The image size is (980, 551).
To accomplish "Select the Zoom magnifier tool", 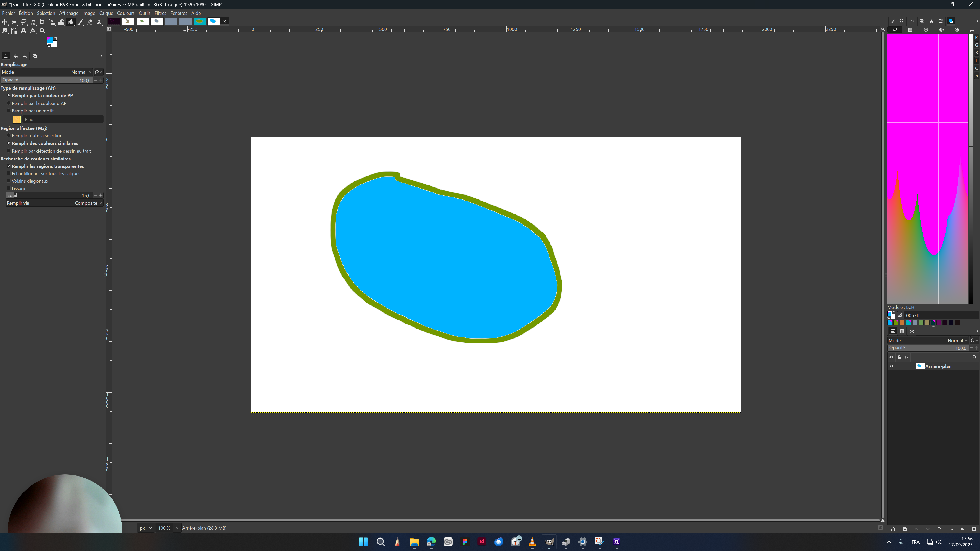I will [x=42, y=31].
